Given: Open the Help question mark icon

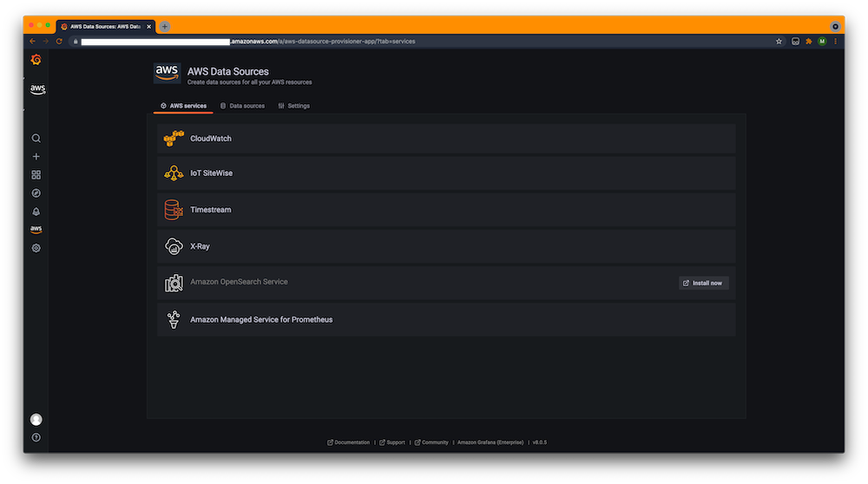Looking at the screenshot, I should pos(36,437).
